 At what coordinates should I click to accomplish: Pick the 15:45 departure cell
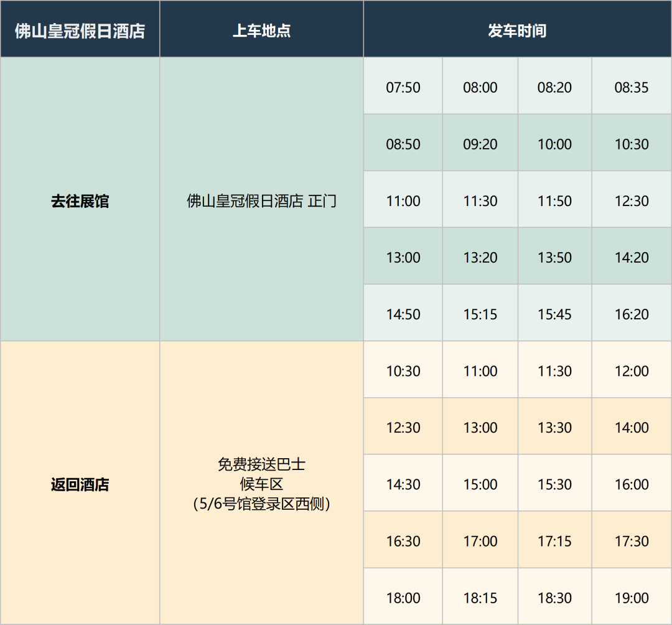click(x=554, y=313)
